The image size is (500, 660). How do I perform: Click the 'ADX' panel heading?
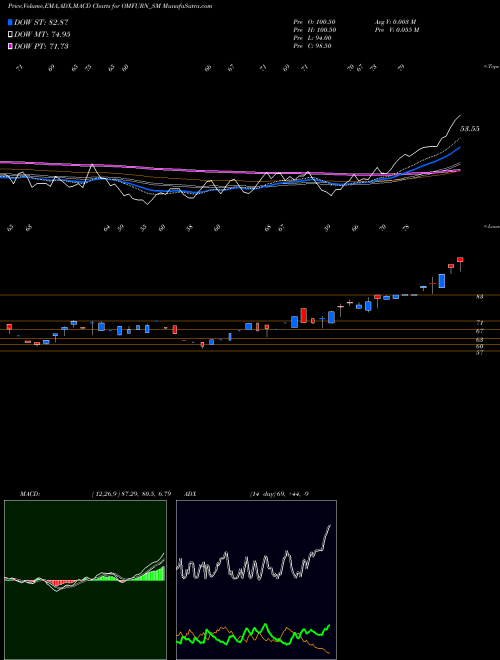(190, 494)
